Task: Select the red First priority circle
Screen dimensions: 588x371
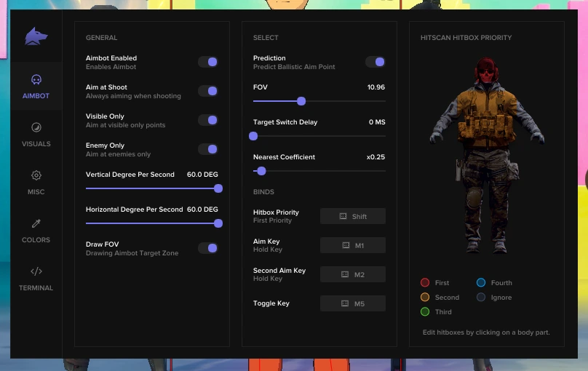Action: click(x=425, y=282)
